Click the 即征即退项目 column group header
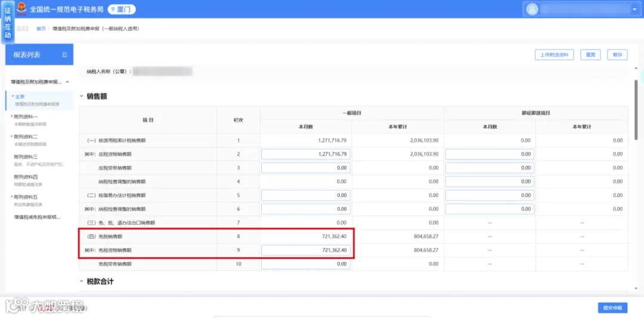The height and width of the screenshot is (318, 644). [x=535, y=113]
